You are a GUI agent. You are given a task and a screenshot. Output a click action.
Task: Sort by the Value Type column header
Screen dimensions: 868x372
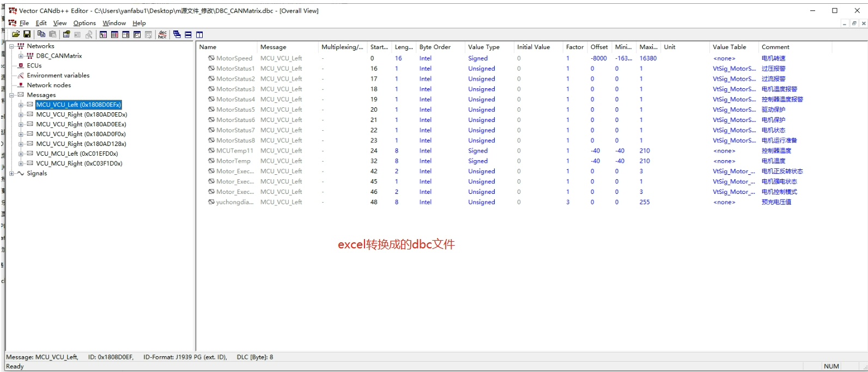coord(489,47)
